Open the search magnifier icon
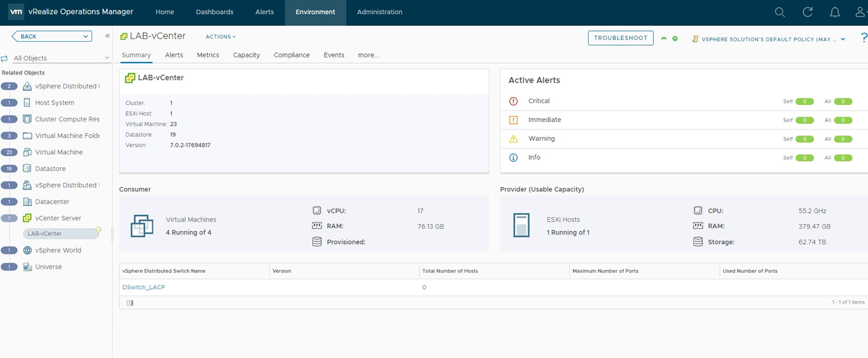This screenshot has width=868, height=358. pyautogui.click(x=780, y=12)
